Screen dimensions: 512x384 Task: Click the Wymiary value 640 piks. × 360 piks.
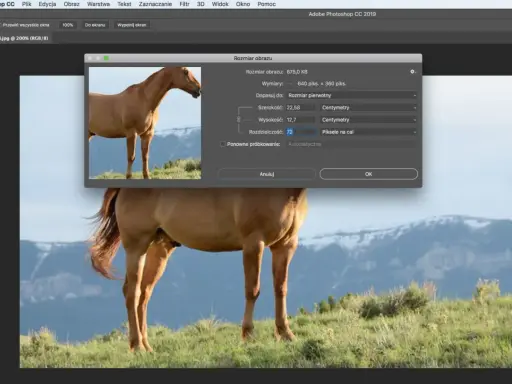tap(322, 84)
